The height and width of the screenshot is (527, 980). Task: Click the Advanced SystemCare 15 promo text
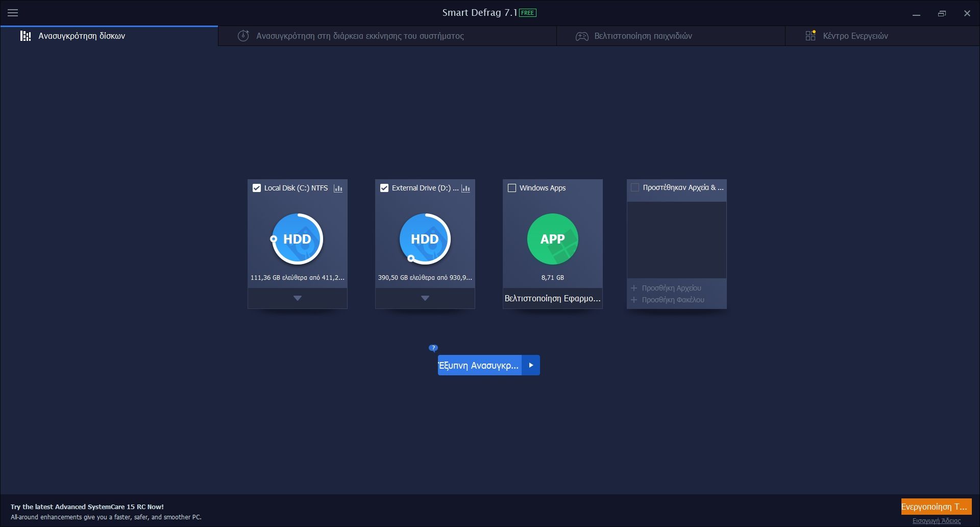point(87,507)
